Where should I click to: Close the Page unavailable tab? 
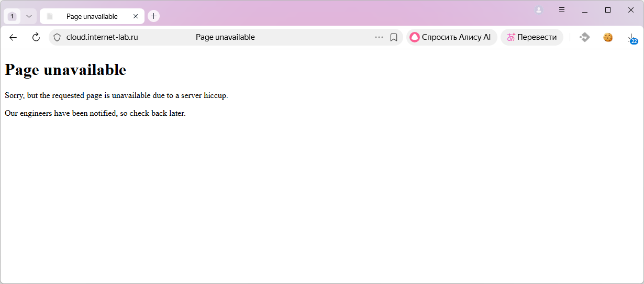136,16
